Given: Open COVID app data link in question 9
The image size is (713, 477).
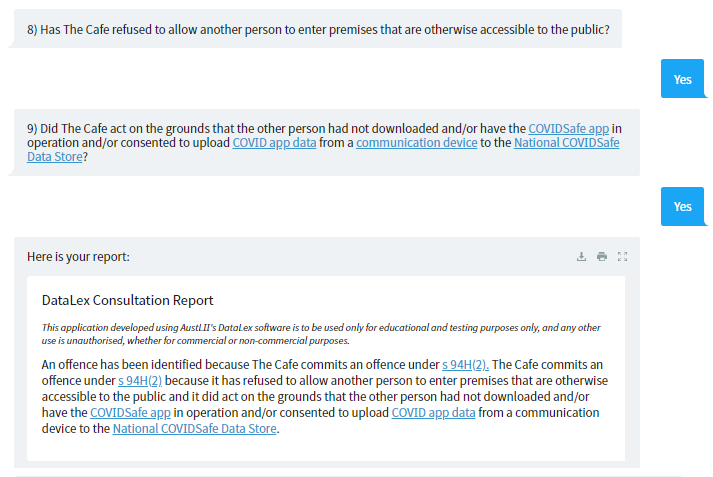Looking at the screenshot, I should (274, 143).
